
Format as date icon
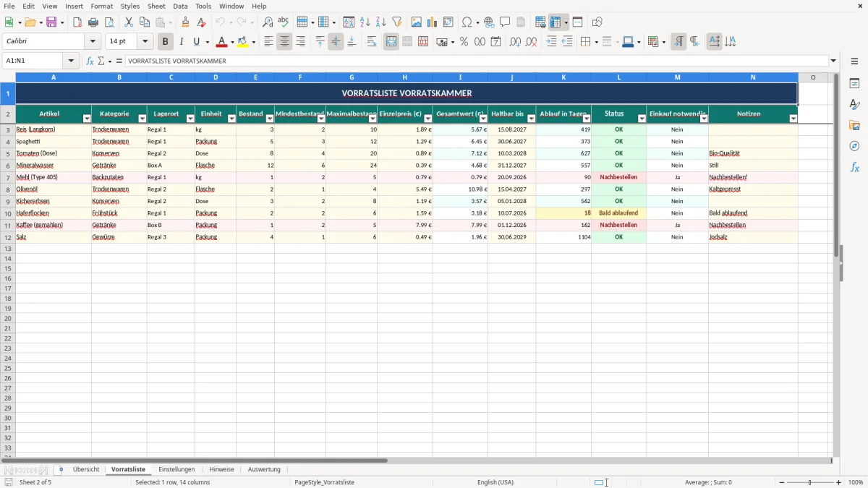tap(496, 42)
